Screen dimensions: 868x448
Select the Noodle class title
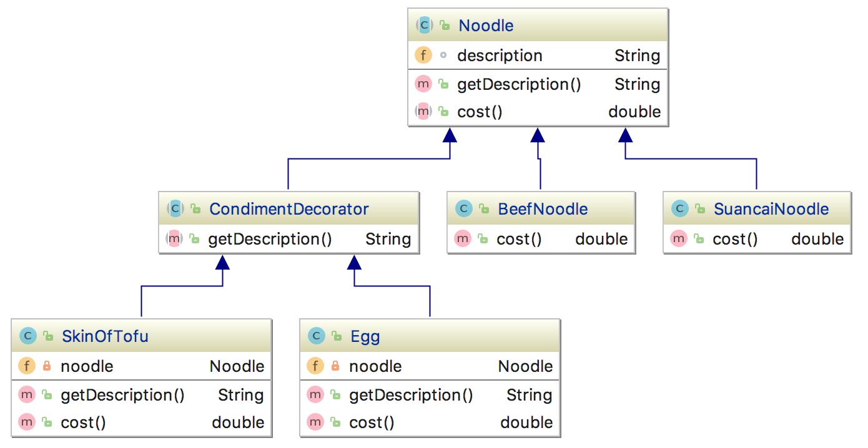coord(486,26)
